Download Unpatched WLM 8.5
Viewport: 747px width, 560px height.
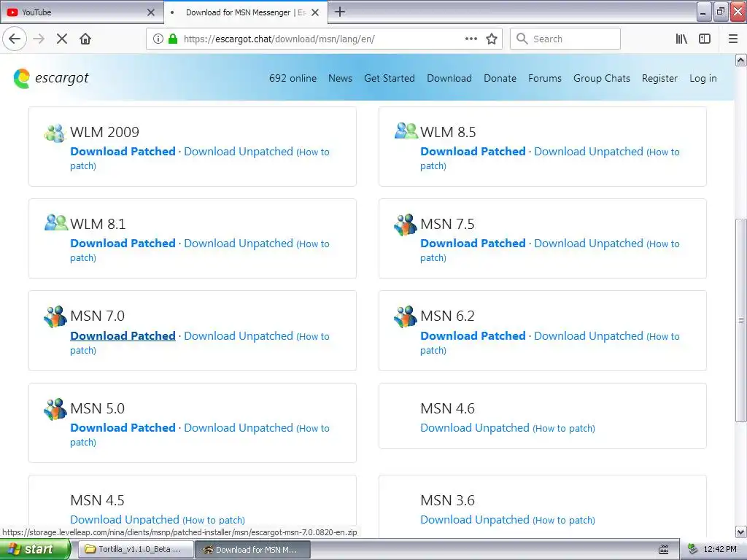tap(589, 152)
